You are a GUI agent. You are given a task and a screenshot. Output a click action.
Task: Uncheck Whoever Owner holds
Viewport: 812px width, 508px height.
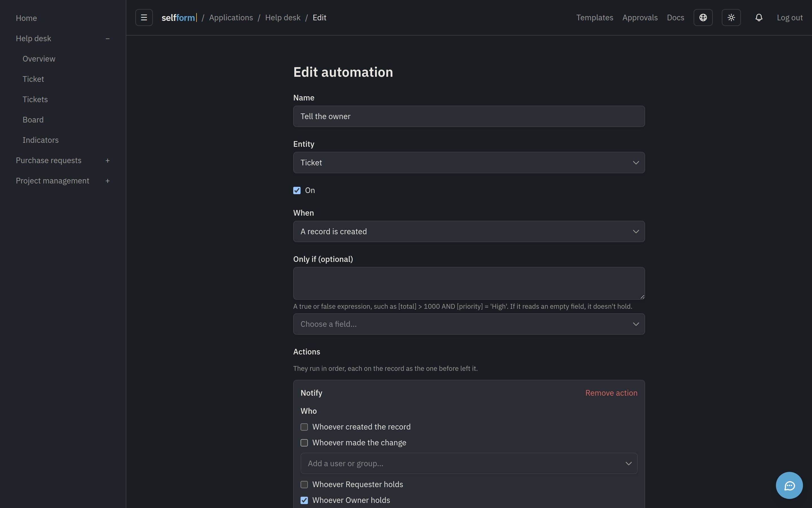tap(304, 500)
